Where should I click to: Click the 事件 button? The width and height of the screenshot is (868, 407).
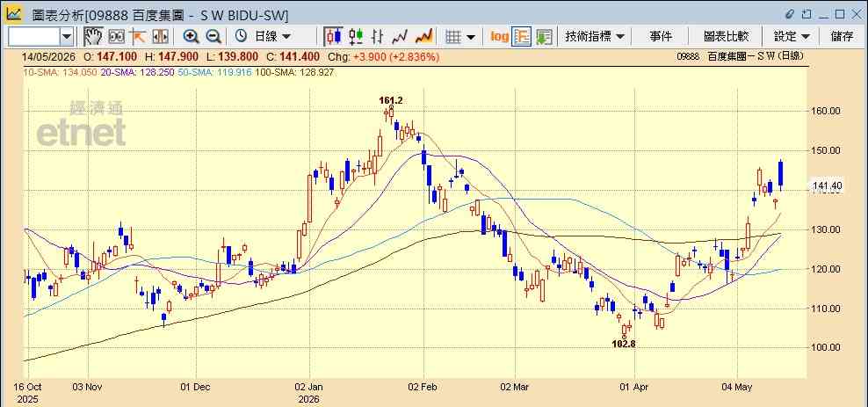click(661, 37)
